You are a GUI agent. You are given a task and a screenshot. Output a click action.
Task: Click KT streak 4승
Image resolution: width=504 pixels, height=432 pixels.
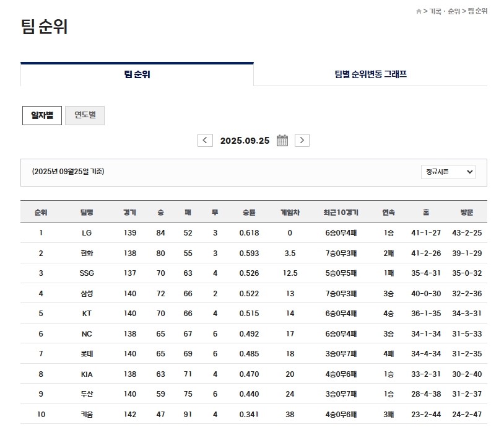(x=389, y=313)
